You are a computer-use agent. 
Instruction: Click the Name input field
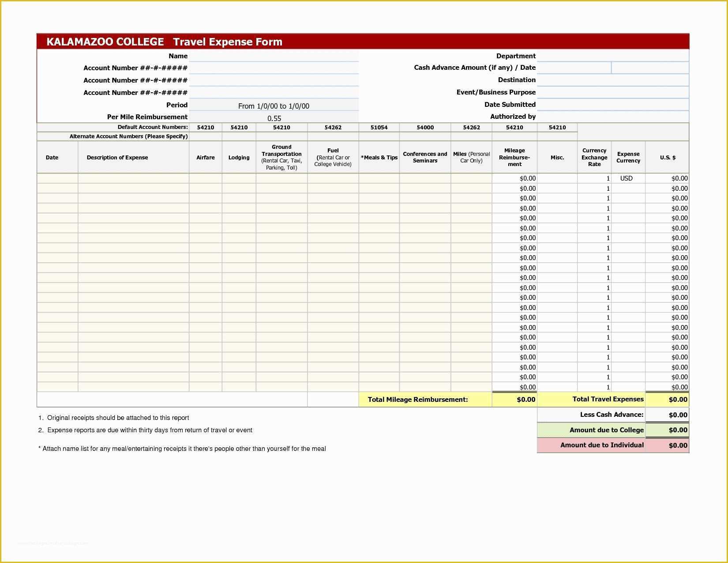[274, 56]
